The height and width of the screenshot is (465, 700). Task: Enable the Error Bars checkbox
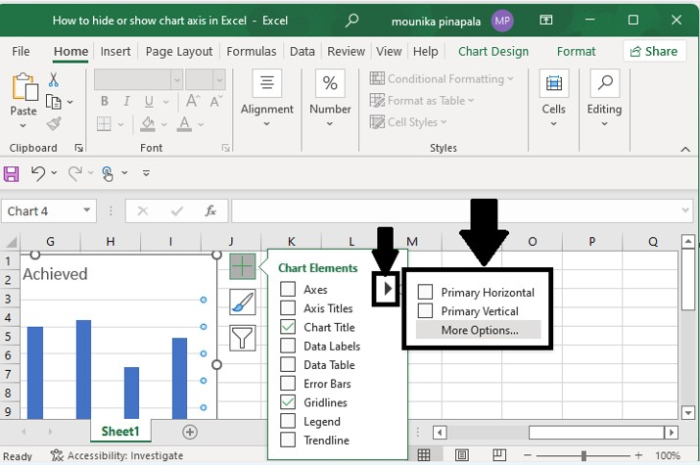pyautogui.click(x=288, y=383)
